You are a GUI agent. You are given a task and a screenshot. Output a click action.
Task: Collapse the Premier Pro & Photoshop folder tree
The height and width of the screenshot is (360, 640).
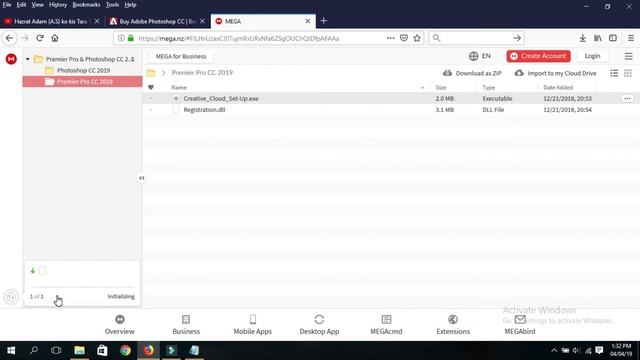pos(28,59)
